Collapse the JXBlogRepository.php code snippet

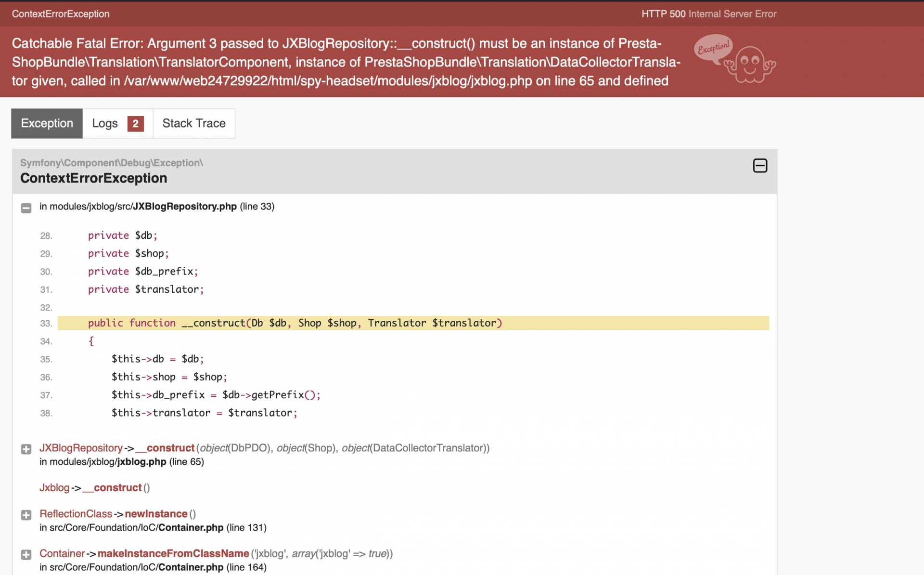[26, 208]
